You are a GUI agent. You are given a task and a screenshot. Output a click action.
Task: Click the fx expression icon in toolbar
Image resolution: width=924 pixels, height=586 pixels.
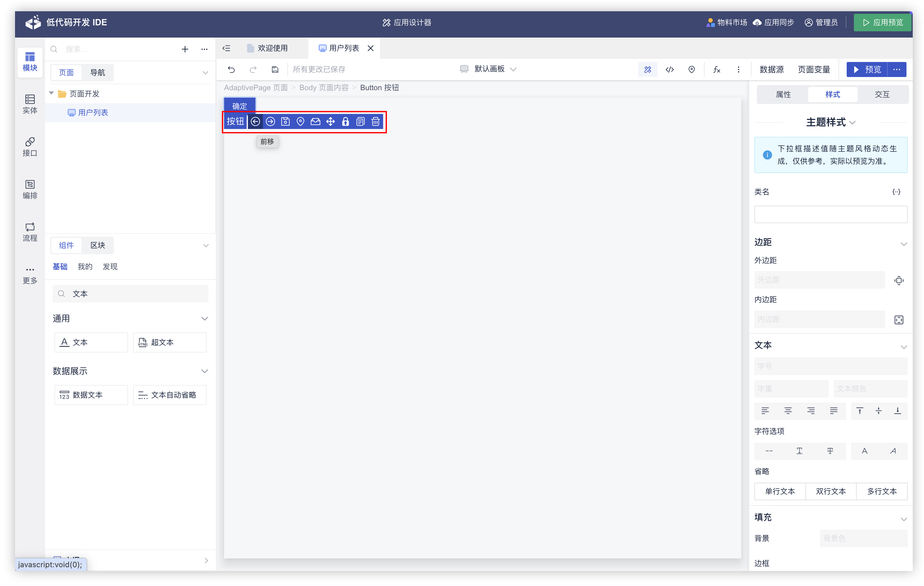(x=716, y=69)
